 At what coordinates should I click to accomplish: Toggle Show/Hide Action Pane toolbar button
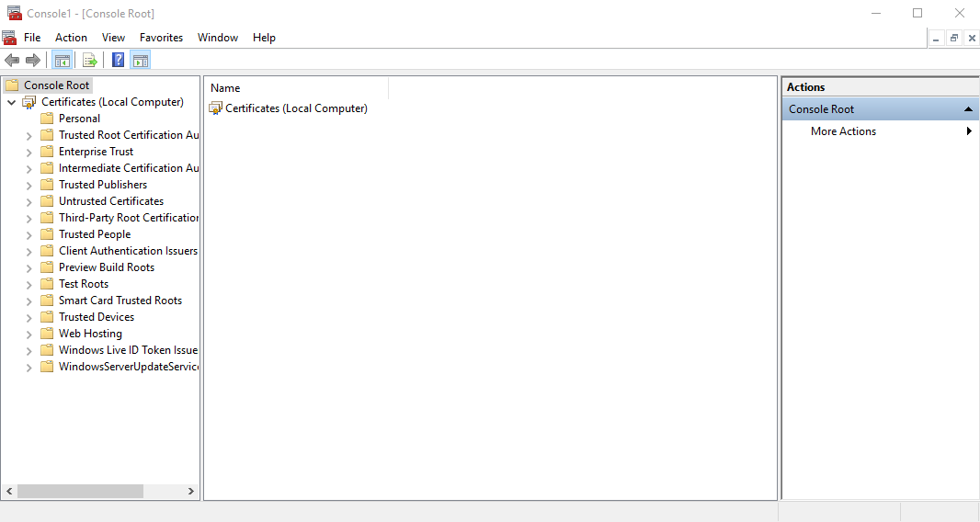pos(140,61)
